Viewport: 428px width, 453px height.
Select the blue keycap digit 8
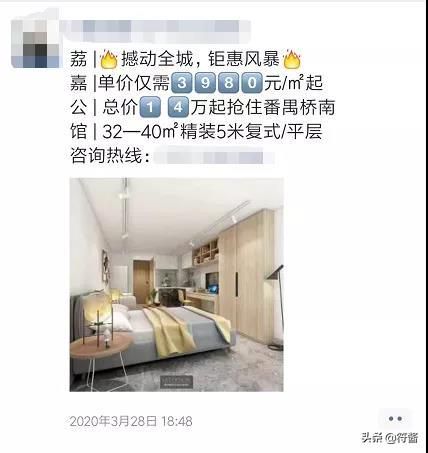pos(228,83)
